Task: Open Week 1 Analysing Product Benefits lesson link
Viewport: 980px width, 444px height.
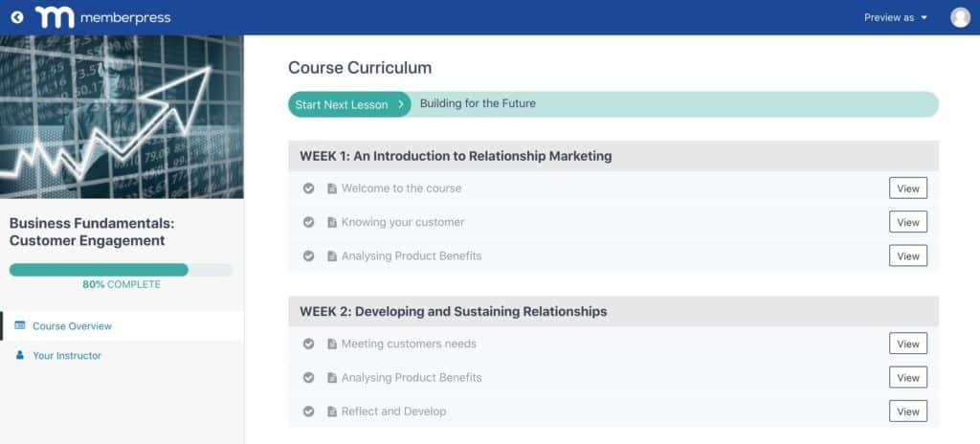Action: point(412,255)
